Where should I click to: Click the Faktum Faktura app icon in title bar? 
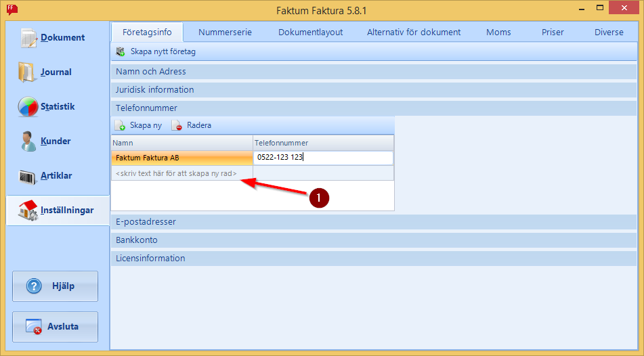(12, 9)
